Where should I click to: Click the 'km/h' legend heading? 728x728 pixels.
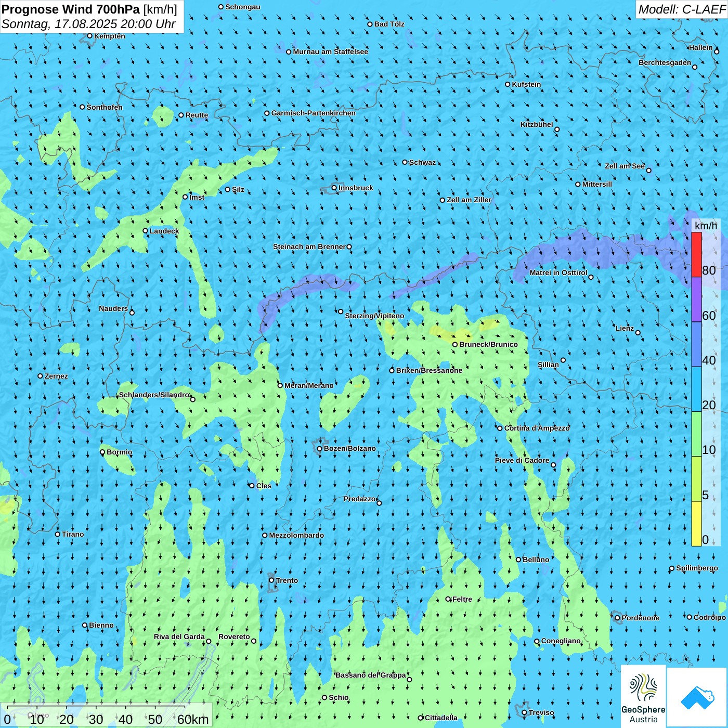pos(706,226)
